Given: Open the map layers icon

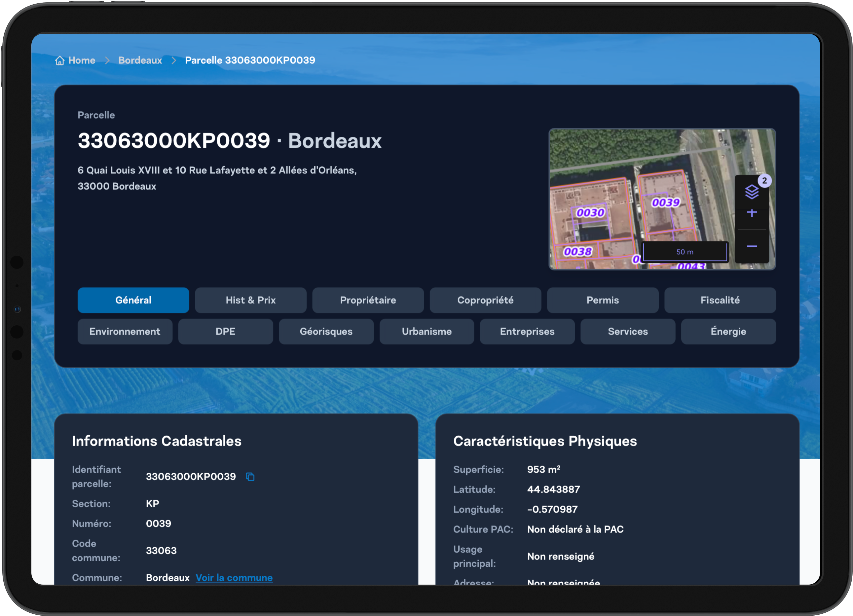Looking at the screenshot, I should (752, 192).
